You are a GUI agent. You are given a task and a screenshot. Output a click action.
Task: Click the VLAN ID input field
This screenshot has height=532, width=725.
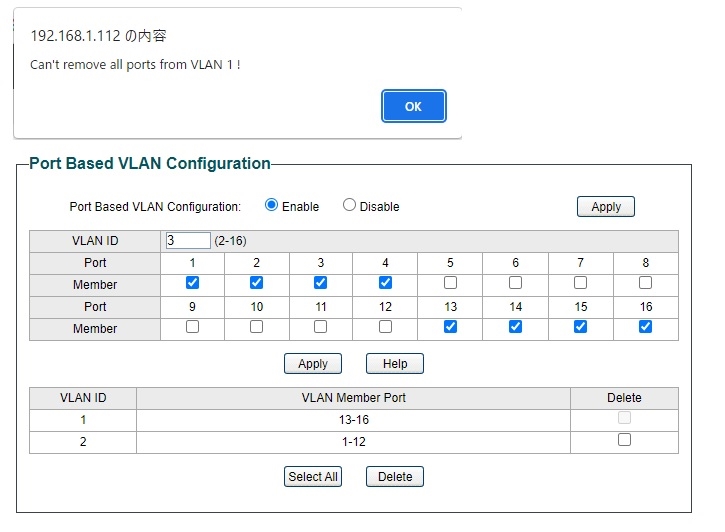click(188, 241)
